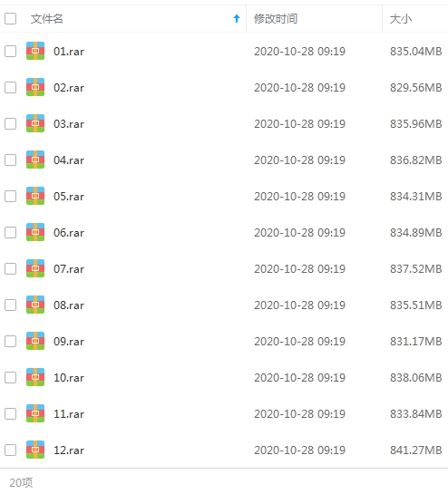448x494 pixels.
Task: Sort by the 大小 column header
Action: click(x=401, y=19)
